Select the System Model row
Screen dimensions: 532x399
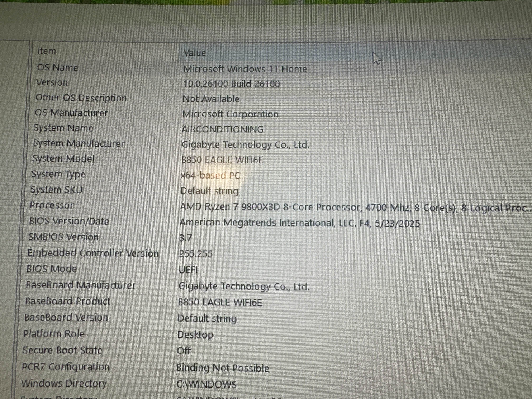tap(63, 159)
